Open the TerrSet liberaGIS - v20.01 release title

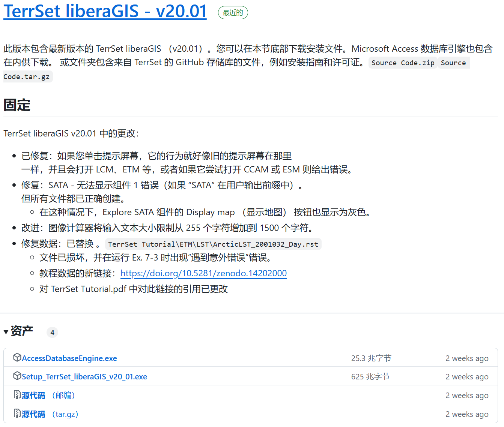[x=105, y=11]
